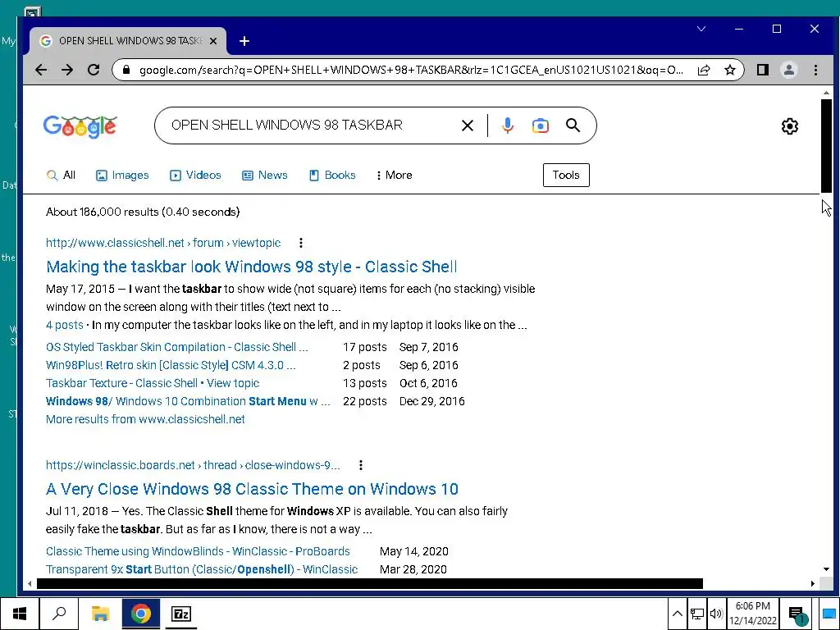Screen dimensions: 840x630
Task: Click the scroll-down arrow of the page scrollbar
Action: [826, 569]
